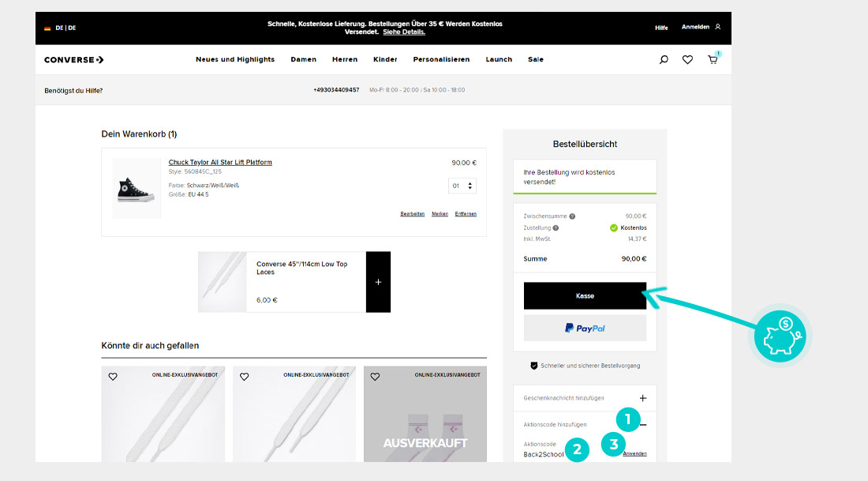This screenshot has height=481, width=868.
Task: Change quantity of the Chuck Taylor item
Action: 462,186
